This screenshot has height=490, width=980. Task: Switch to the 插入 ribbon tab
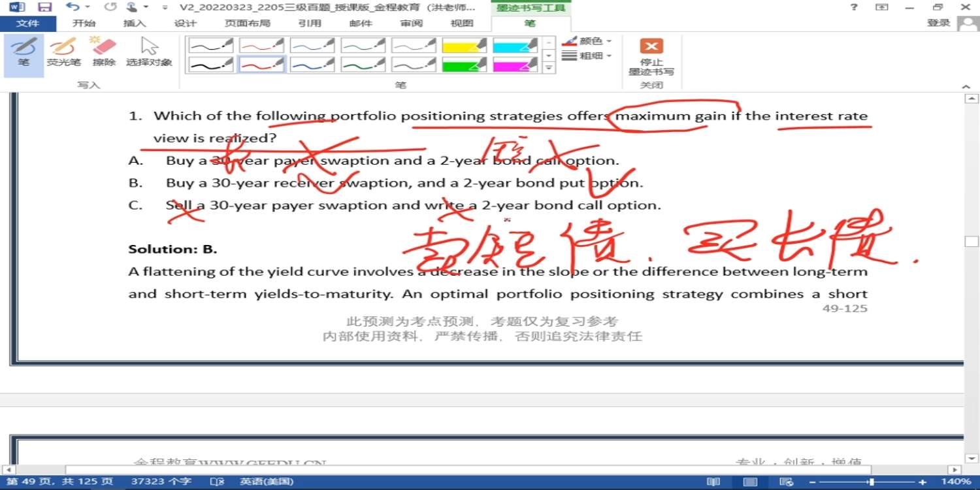coord(135,24)
